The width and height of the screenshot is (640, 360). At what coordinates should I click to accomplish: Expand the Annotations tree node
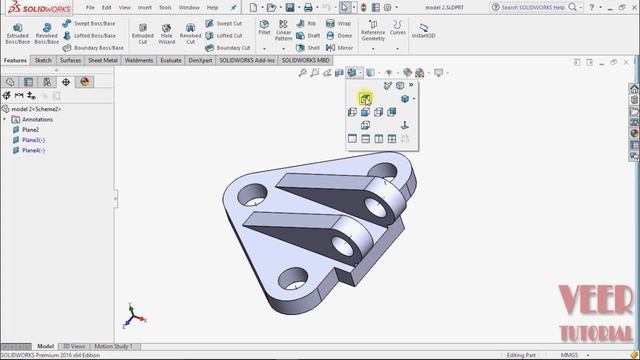(5, 120)
